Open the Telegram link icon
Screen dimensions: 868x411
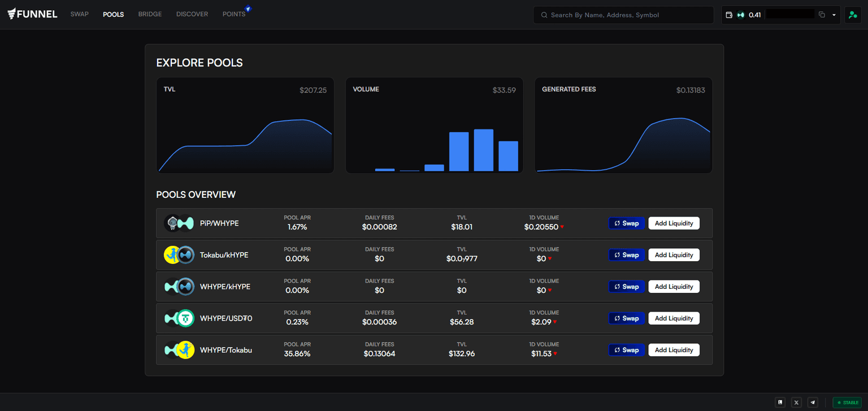(x=813, y=403)
